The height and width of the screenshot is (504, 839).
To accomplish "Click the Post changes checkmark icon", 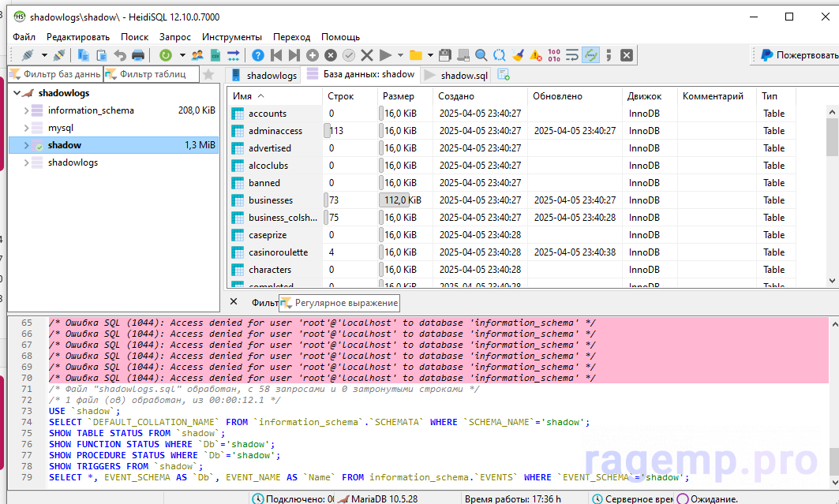I will (x=349, y=55).
